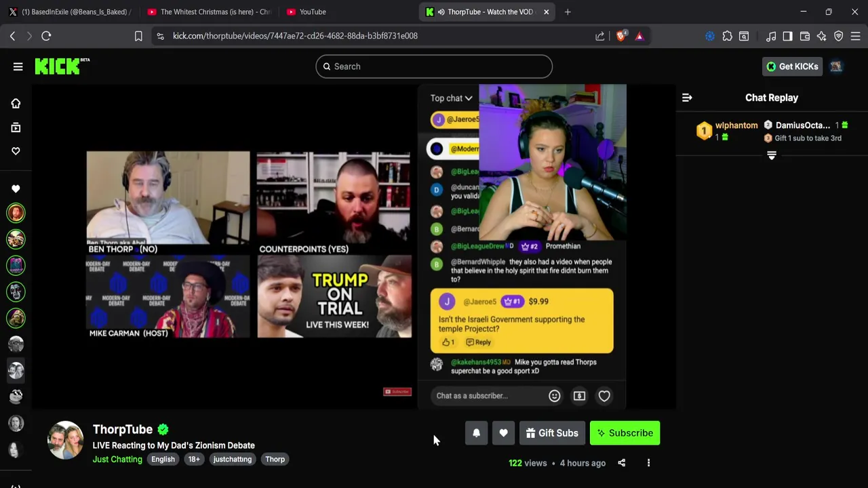The height and width of the screenshot is (488, 868).
Task: Click the thumbs-up on the $9.99 superchat
Action: [446, 342]
